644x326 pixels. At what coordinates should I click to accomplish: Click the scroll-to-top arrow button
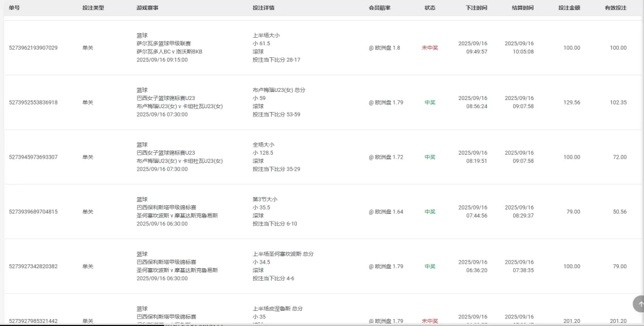pyautogui.click(x=639, y=304)
